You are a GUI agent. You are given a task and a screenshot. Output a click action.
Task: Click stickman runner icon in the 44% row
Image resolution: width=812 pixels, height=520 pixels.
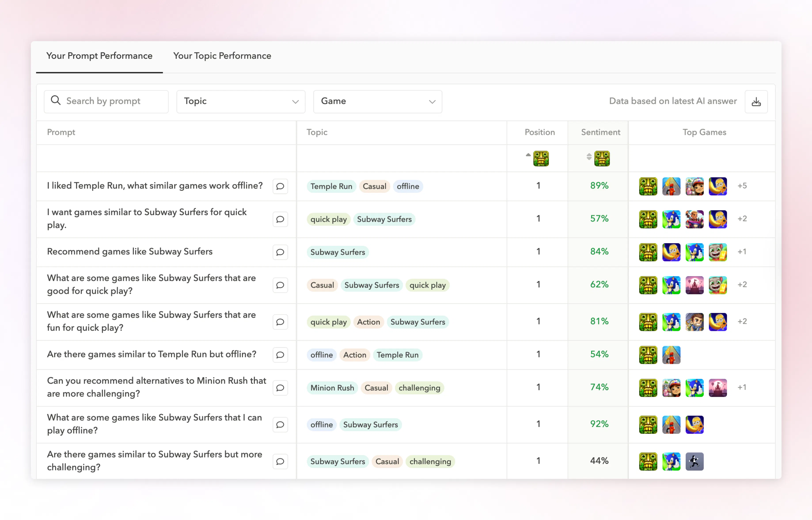tap(694, 461)
